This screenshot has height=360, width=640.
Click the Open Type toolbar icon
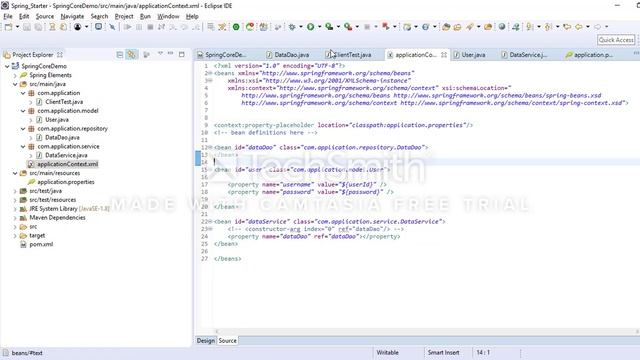tap(446, 27)
